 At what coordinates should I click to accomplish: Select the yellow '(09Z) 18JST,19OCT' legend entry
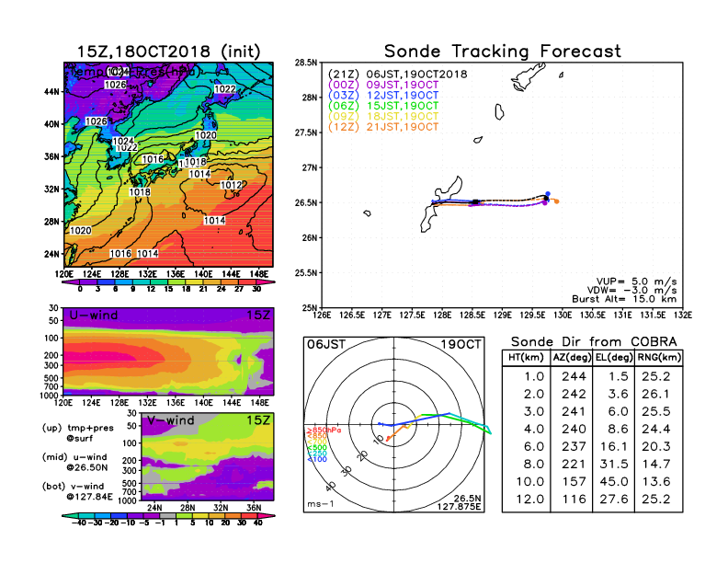(383, 117)
